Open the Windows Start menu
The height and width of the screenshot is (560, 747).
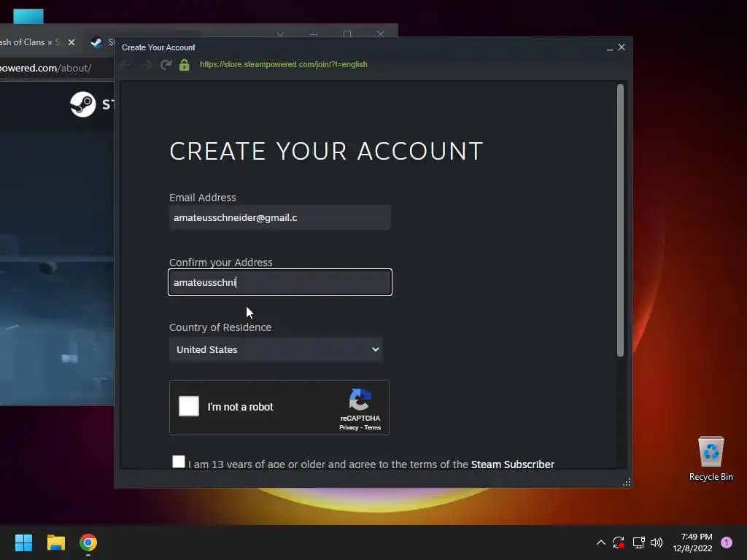(x=23, y=542)
